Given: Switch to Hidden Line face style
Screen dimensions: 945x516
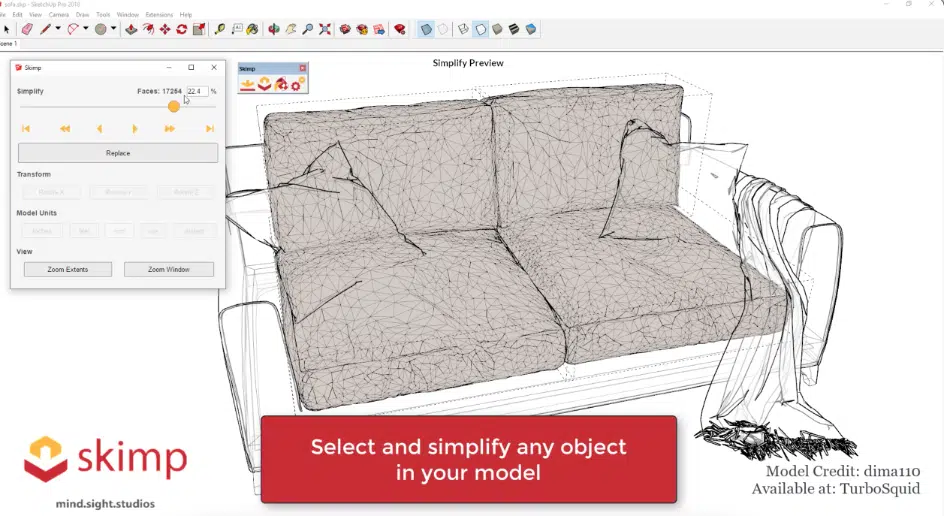Looking at the screenshot, I should click(480, 29).
